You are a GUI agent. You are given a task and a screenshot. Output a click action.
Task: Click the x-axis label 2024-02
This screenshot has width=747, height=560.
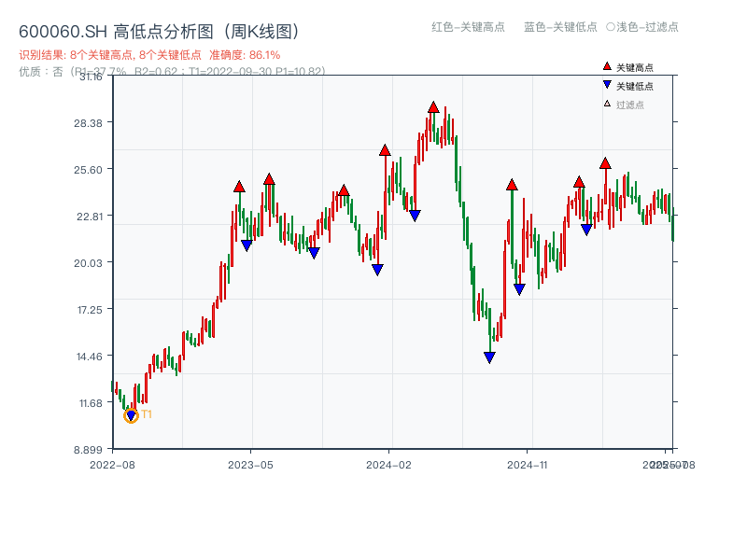coord(388,465)
